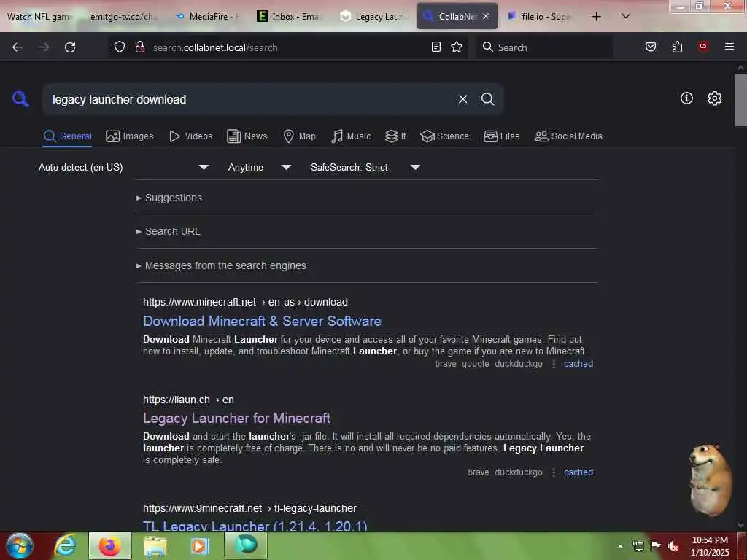Go back to the previous page
The width and height of the screenshot is (747, 560).
coord(18,47)
